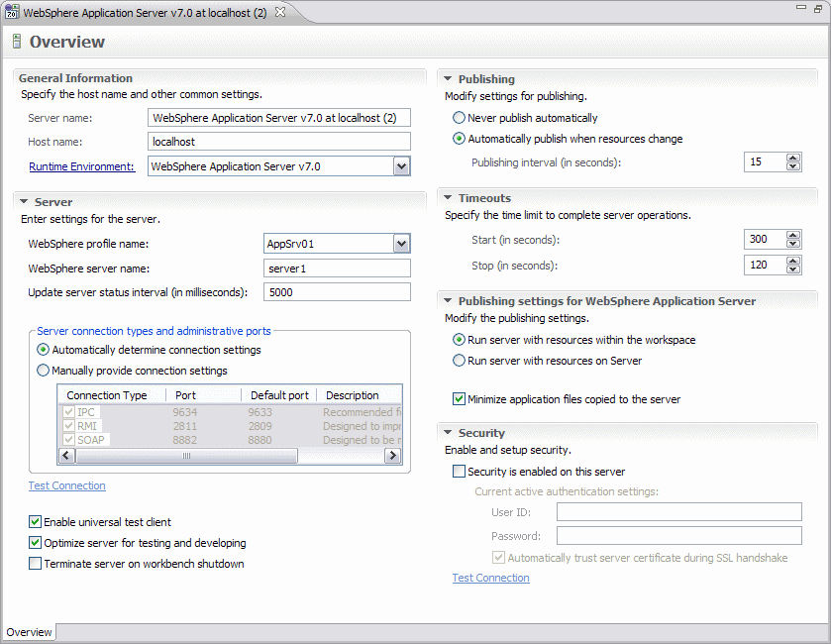This screenshot has width=831, height=644.
Task: Collapse the Security section
Action: pos(448,433)
